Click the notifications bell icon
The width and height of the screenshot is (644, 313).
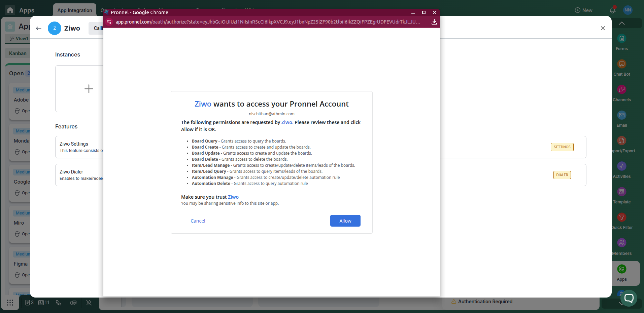[612, 10]
